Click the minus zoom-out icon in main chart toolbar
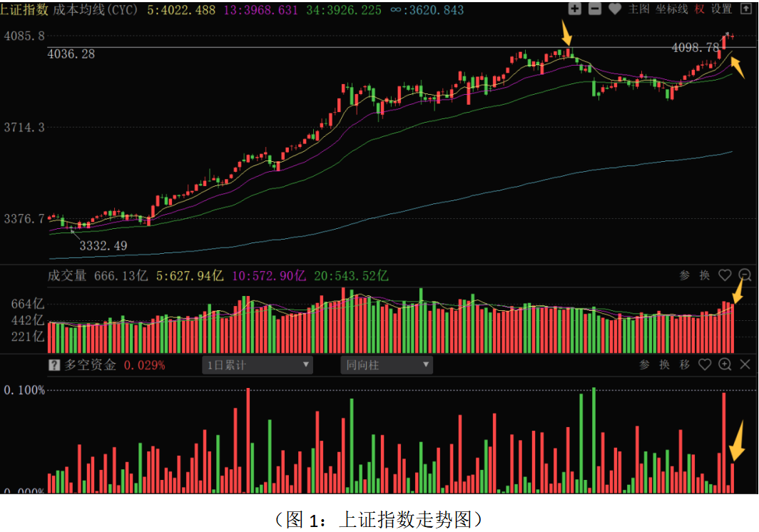 tap(595, 9)
